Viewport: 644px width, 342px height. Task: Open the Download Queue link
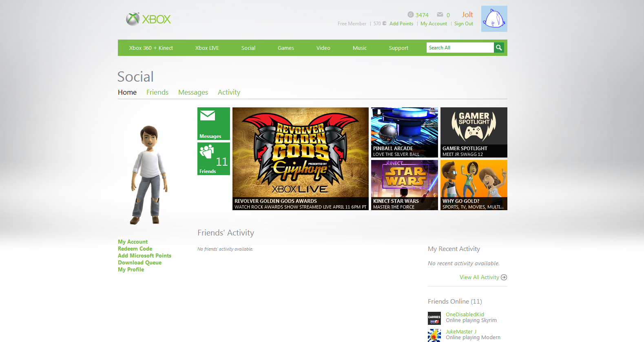pyautogui.click(x=140, y=262)
